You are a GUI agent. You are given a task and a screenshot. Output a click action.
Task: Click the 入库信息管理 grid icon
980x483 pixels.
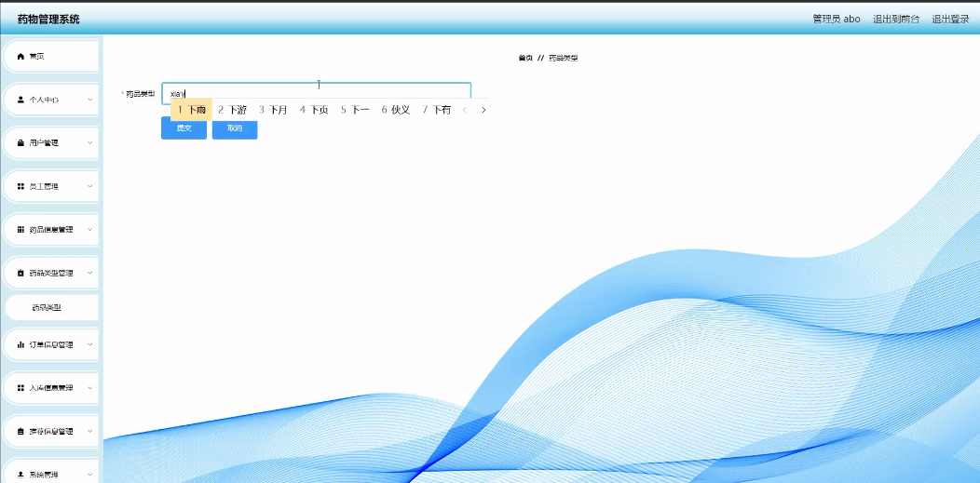point(20,388)
